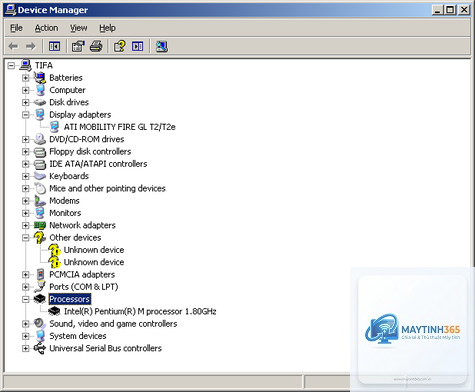Select the Computer tree item label
Screen dimensions: 475x392
click(x=67, y=90)
